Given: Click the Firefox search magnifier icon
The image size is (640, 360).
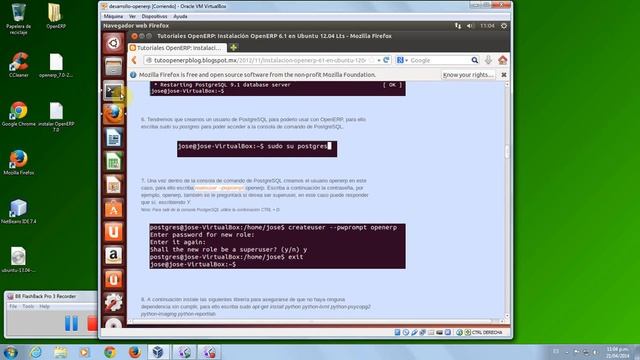Looking at the screenshot, I should 474,60.
